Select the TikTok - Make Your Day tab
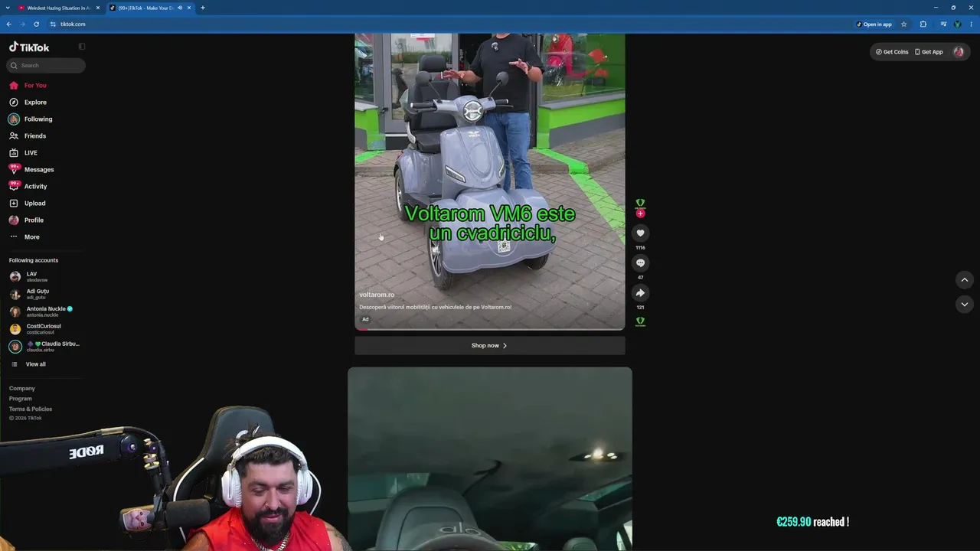The image size is (980, 551). coord(145,8)
